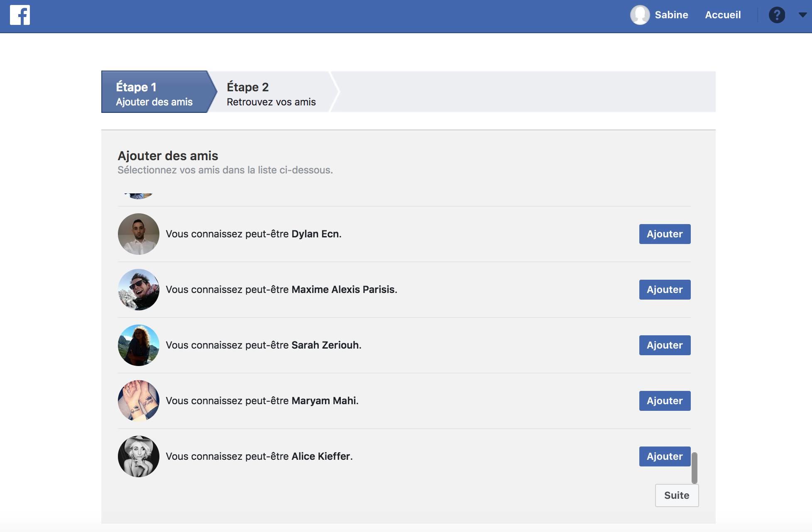Expand the account dropdown arrow
This screenshot has width=812, height=532.
(802, 15)
